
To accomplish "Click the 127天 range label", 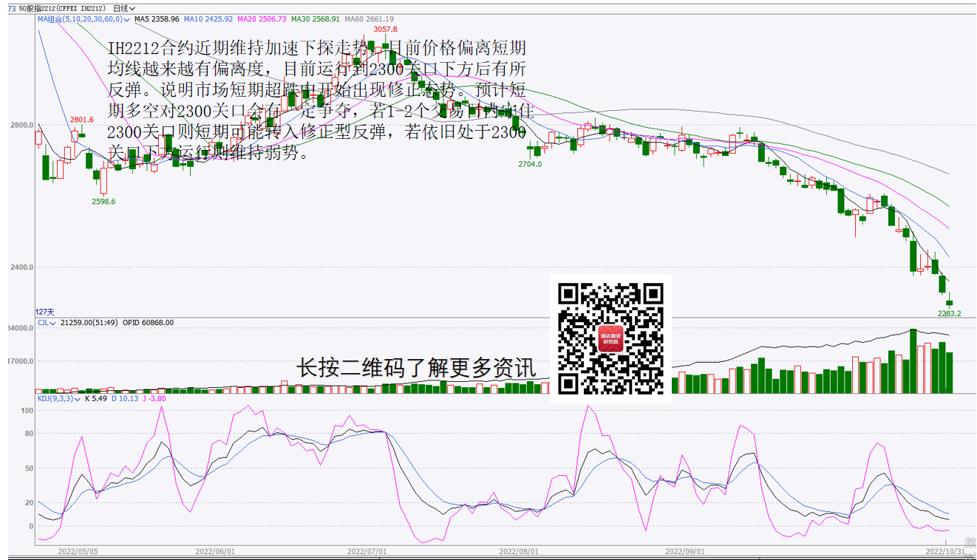I will 45,313.
